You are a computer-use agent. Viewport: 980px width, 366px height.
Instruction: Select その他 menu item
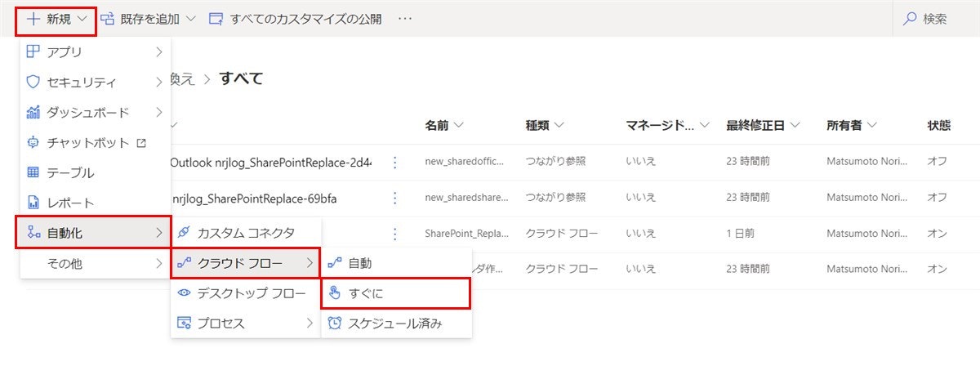[x=96, y=263]
